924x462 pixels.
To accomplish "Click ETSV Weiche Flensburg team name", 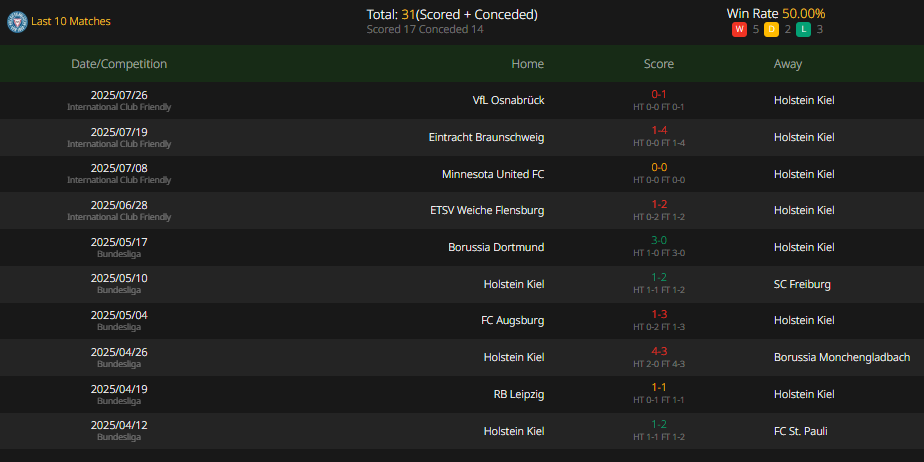I will 487,210.
